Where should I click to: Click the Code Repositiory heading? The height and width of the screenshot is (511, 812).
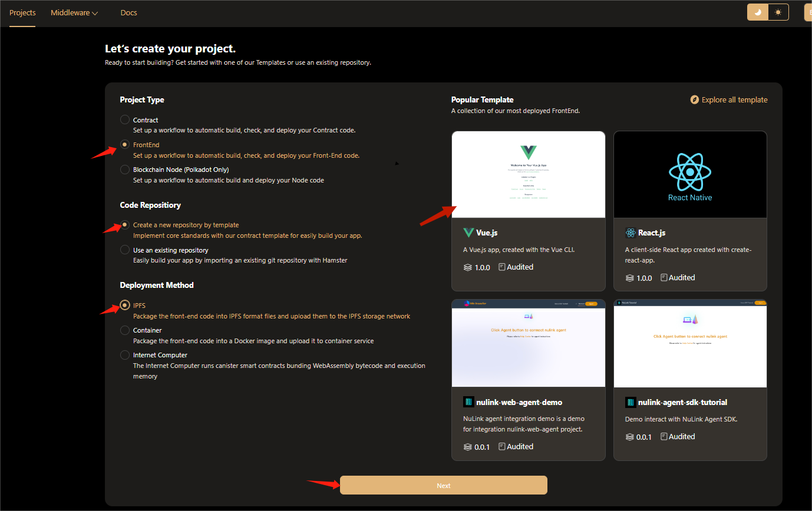(x=150, y=205)
